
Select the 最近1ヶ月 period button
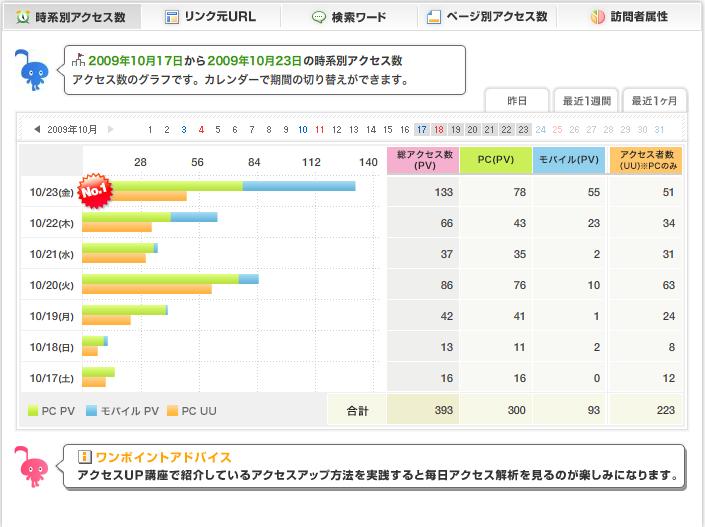pos(654,101)
